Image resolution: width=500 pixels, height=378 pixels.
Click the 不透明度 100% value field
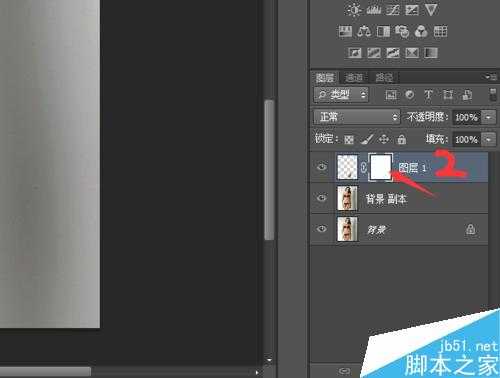click(x=466, y=117)
